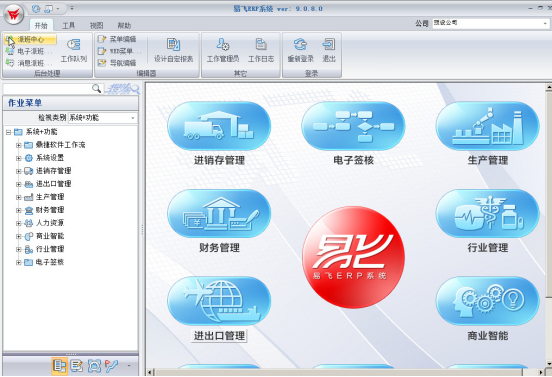Screen dimensions: 552x377
Task: Click the menu search input field
Action: [x=47, y=89]
